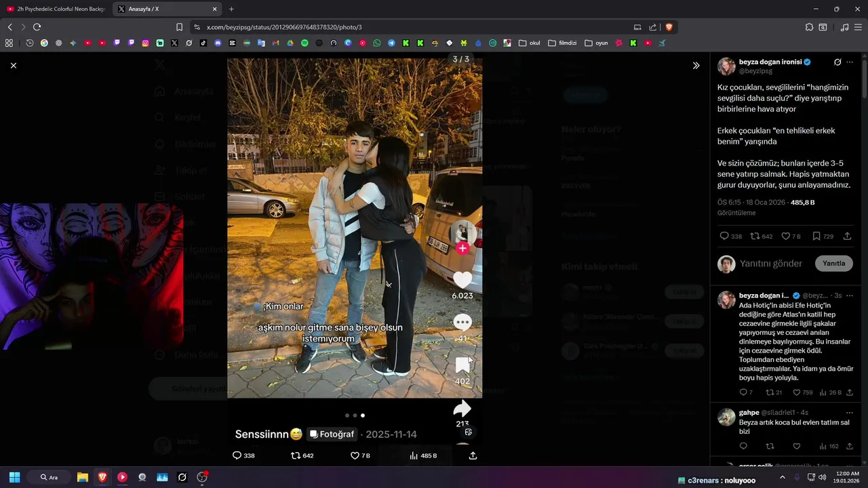Bookmark the post using the 729 bookmark icon
Image resolution: width=868 pixels, height=488 pixels.
point(823,236)
